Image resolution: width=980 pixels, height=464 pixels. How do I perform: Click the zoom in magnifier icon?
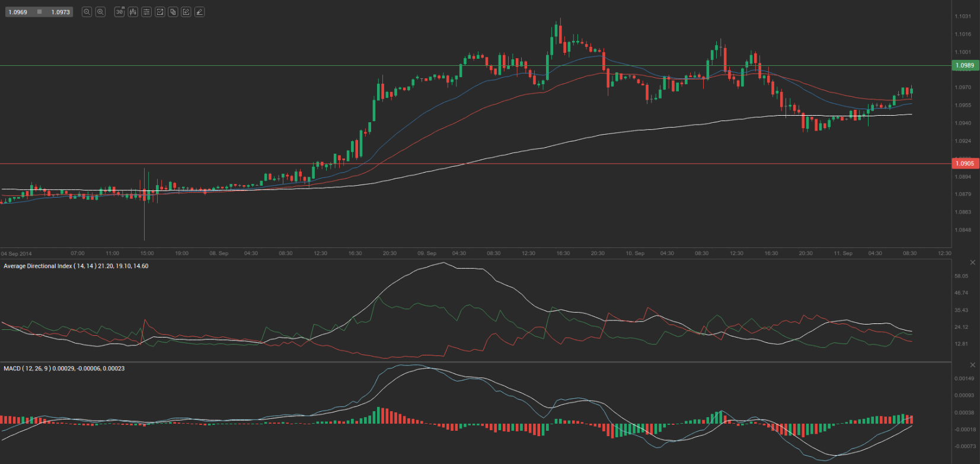(x=101, y=12)
